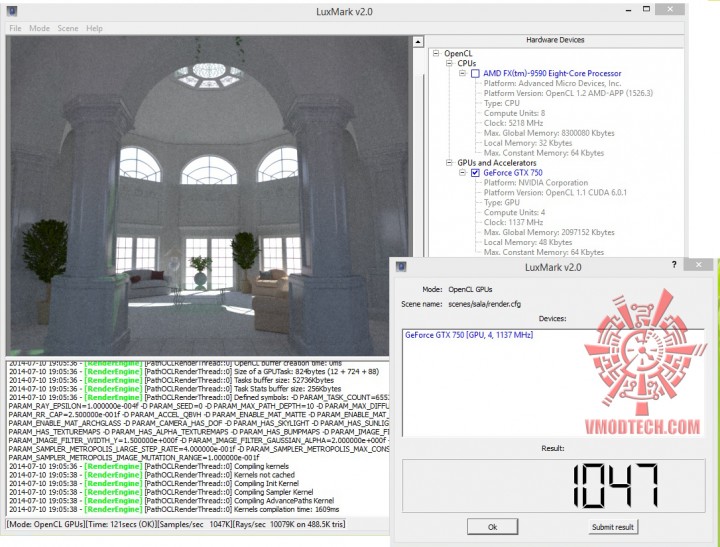Image resolution: width=720 pixels, height=547 pixels.
Task: Click Ok in the result dialog
Action: [x=492, y=527]
